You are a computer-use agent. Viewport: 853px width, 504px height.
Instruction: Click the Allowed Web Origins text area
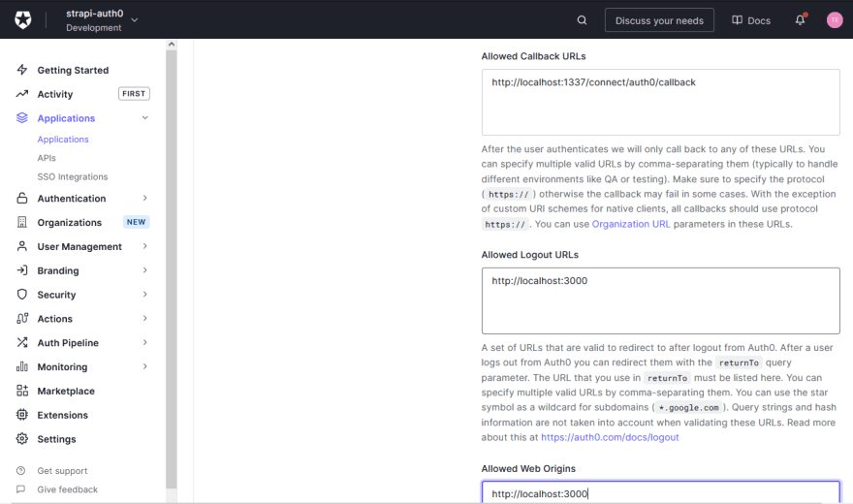click(x=660, y=492)
